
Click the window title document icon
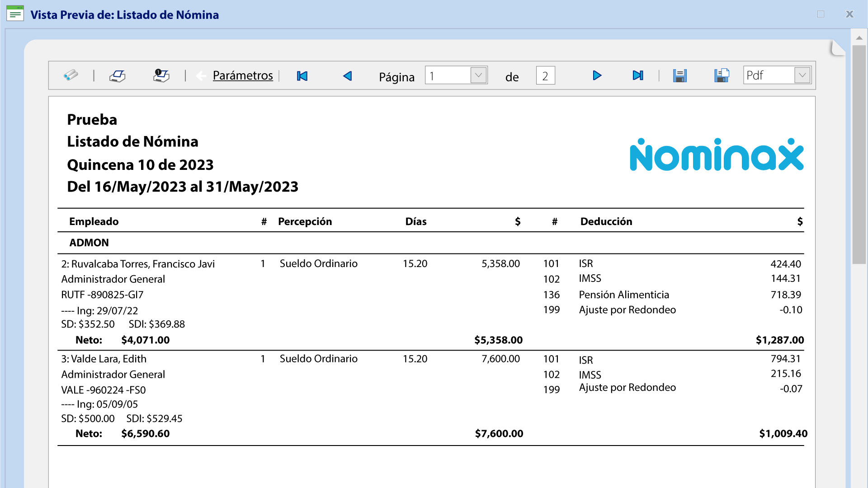coord(15,14)
